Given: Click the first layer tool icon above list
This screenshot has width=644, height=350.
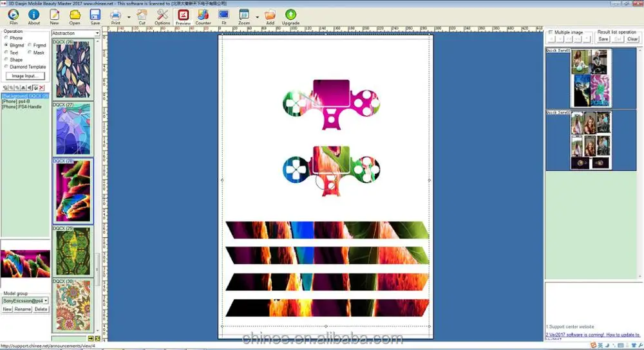Looking at the screenshot, I should (5, 87).
